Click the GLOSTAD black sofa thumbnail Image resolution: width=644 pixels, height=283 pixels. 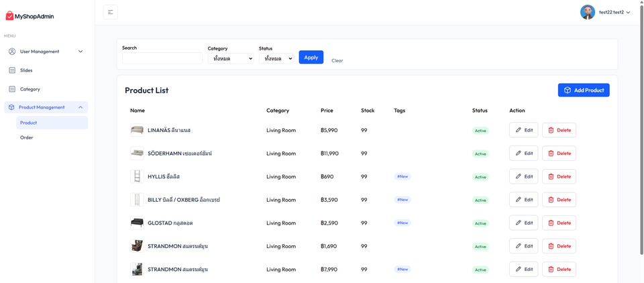(137, 223)
